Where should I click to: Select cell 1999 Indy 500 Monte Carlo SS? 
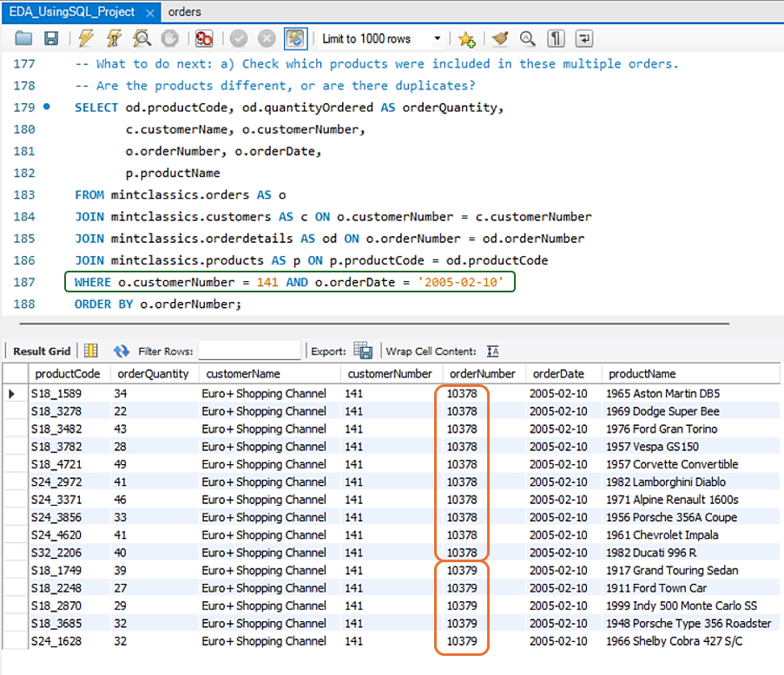[690, 606]
